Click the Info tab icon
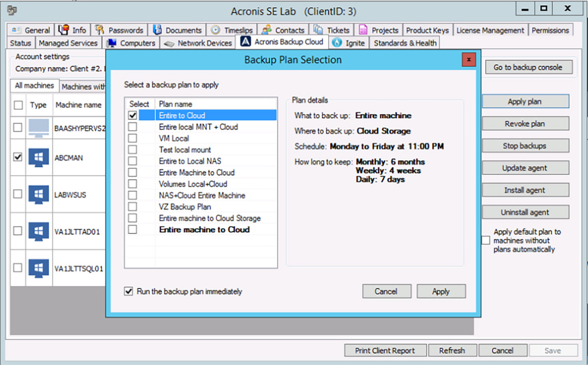This screenshot has width=588, height=365. (64, 29)
